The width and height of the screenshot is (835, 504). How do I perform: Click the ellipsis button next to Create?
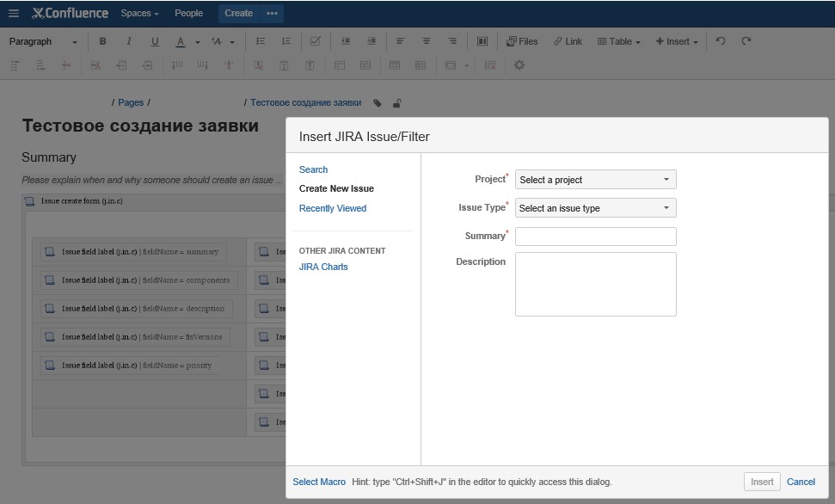coord(272,13)
